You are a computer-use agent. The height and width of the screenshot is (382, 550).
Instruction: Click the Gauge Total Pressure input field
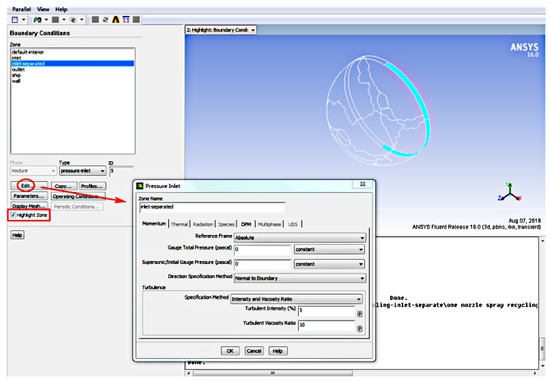pyautogui.click(x=262, y=249)
